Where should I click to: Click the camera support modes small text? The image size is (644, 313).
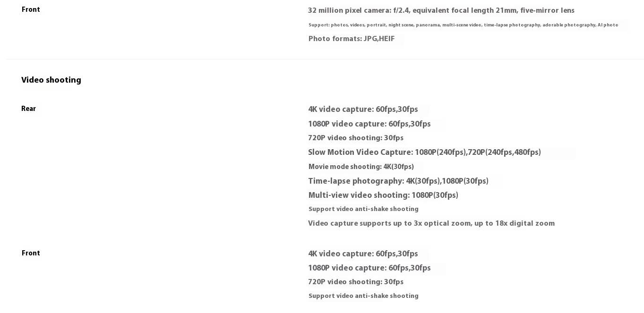point(463,25)
